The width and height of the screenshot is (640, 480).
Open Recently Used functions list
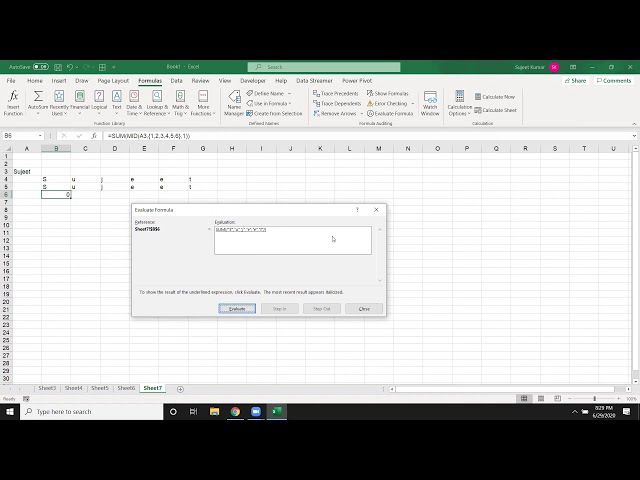coord(59,103)
